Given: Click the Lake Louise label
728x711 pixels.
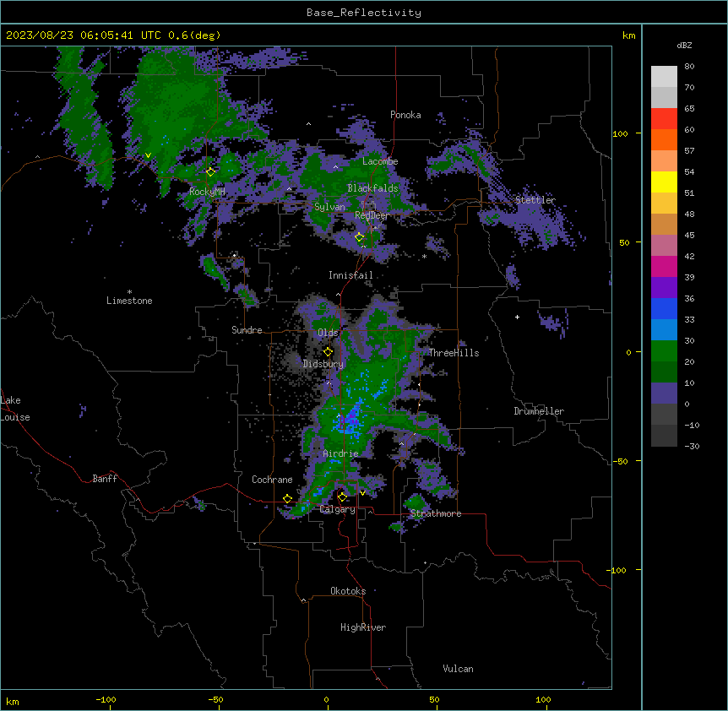Looking at the screenshot, I should pos(15,409).
